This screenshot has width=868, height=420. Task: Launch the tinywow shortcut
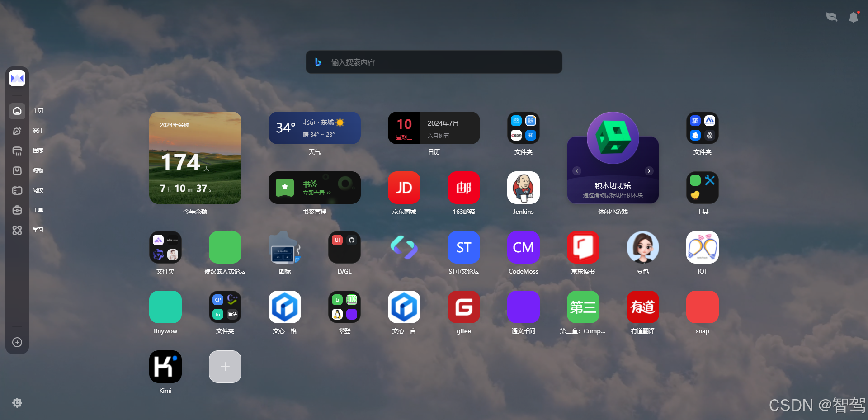(x=165, y=307)
